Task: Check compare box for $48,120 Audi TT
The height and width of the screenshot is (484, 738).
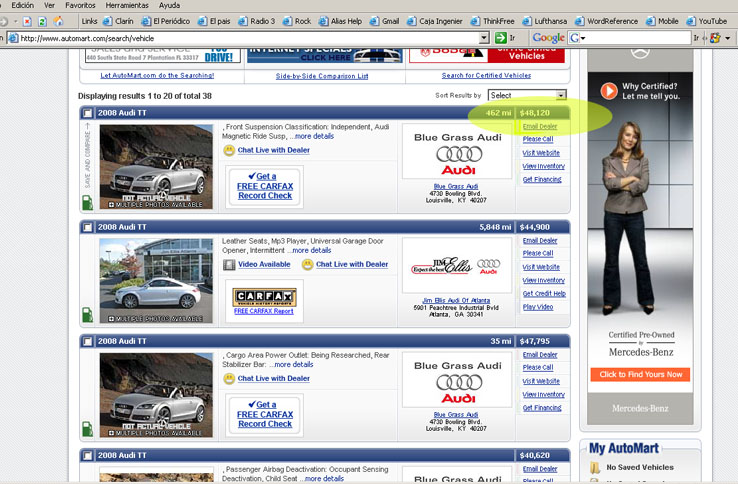Action: [x=88, y=113]
